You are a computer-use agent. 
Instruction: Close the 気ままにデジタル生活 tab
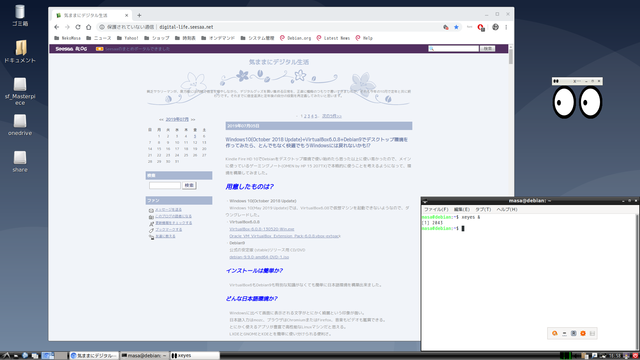click(x=127, y=16)
